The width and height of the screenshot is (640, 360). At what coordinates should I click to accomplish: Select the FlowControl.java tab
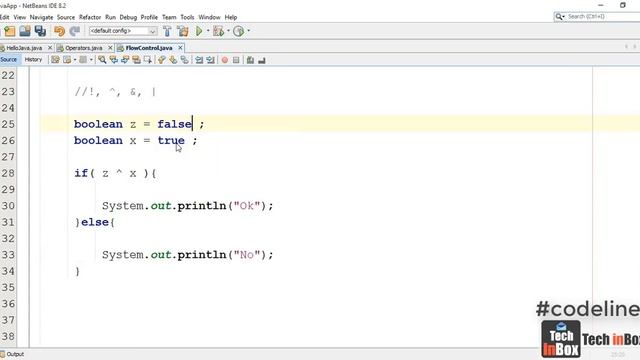pos(149,48)
